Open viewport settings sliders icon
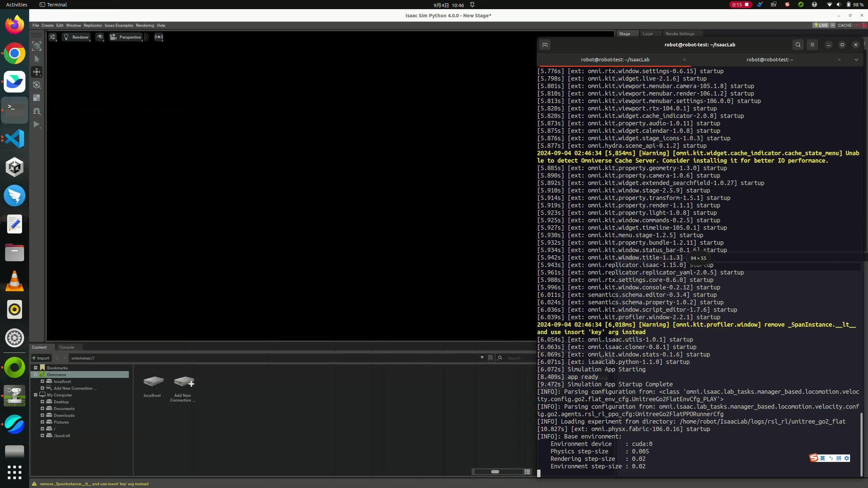 53,37
